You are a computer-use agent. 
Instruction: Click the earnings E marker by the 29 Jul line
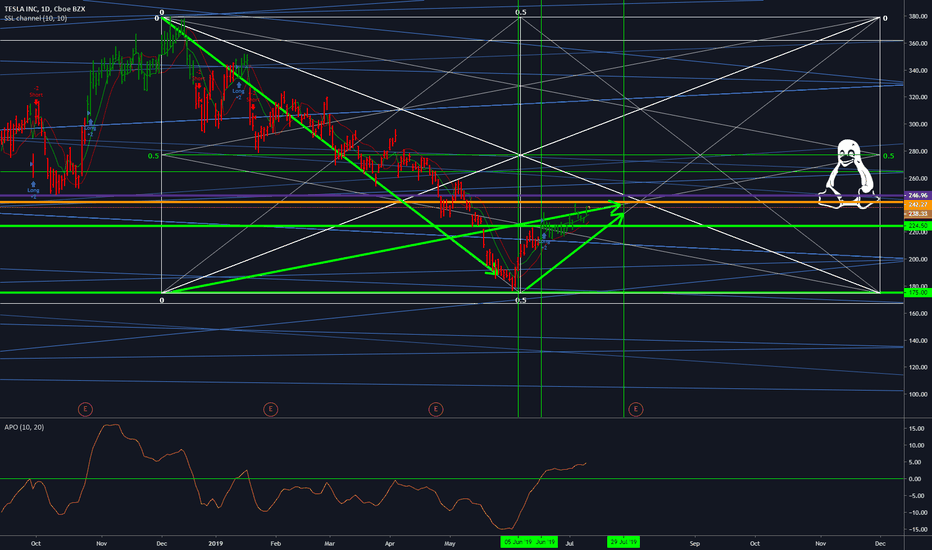point(635,409)
